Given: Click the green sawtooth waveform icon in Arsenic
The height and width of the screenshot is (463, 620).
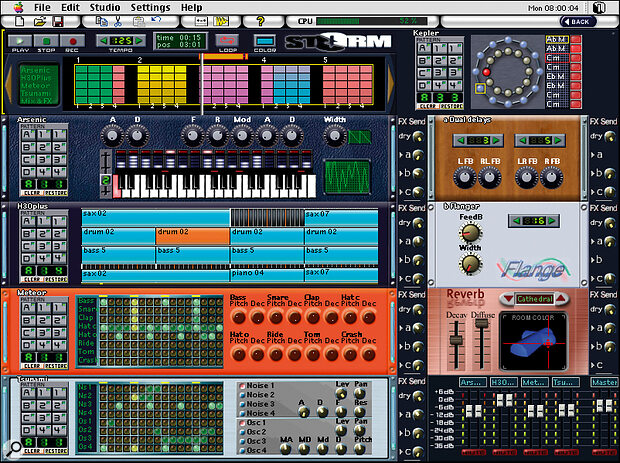Looking at the screenshot, I should pyautogui.click(x=360, y=137).
